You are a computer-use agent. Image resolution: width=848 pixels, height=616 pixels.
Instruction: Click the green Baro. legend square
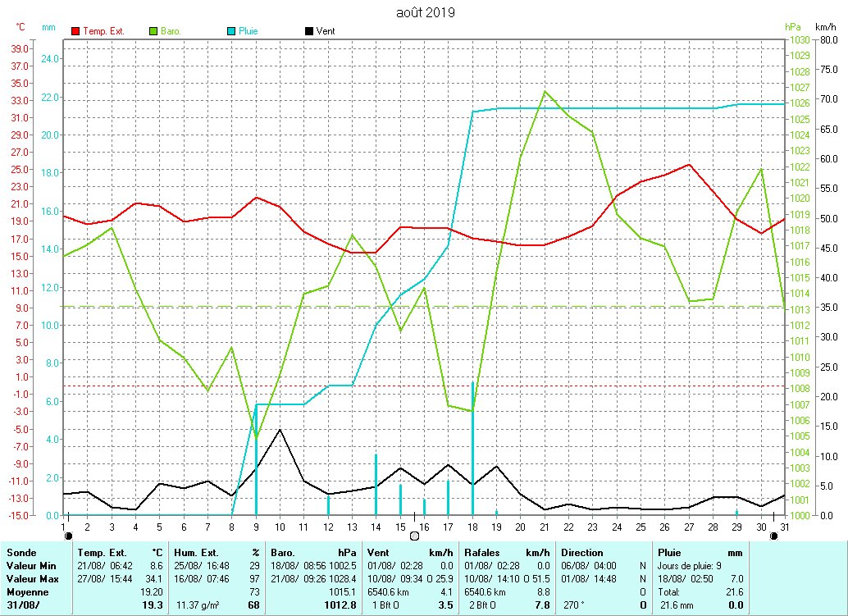tap(153, 31)
